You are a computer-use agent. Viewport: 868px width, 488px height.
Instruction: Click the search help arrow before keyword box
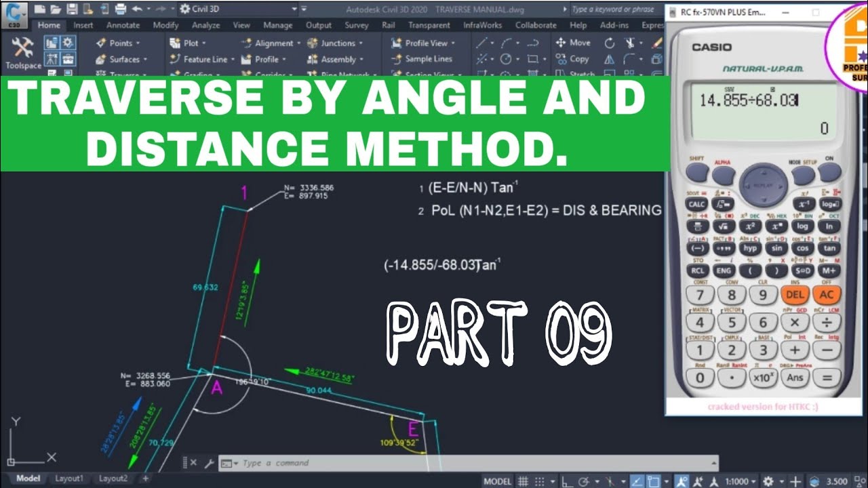point(566,9)
